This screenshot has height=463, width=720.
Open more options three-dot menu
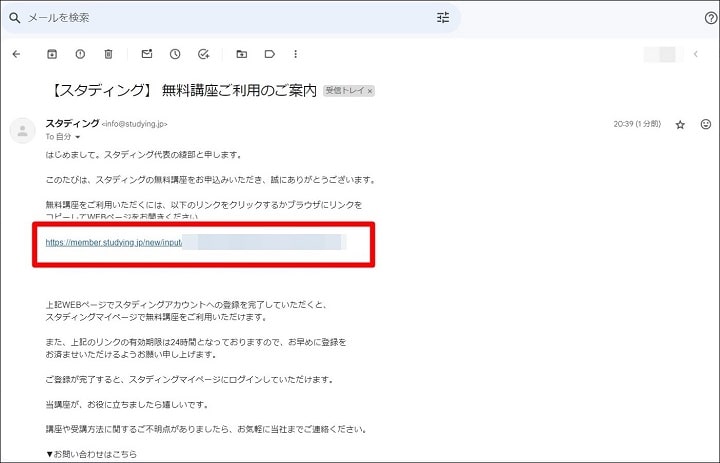pos(296,54)
